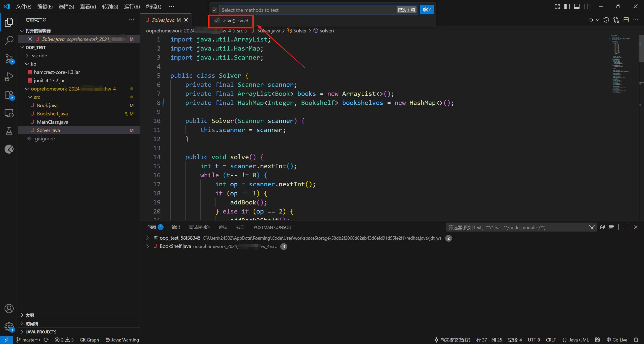The width and height of the screenshot is (644, 344).
Task: Click Go Live in the status bar
Action: tap(617, 340)
